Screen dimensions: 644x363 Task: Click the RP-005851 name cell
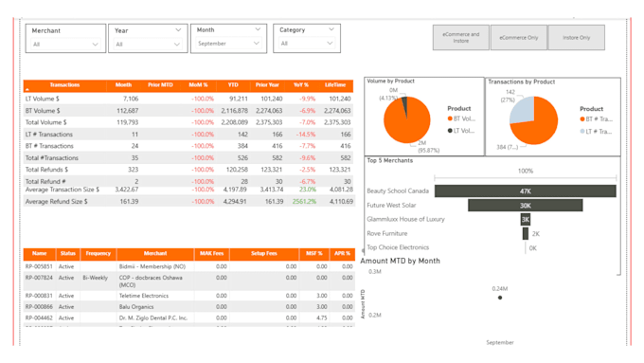pyautogui.click(x=39, y=266)
